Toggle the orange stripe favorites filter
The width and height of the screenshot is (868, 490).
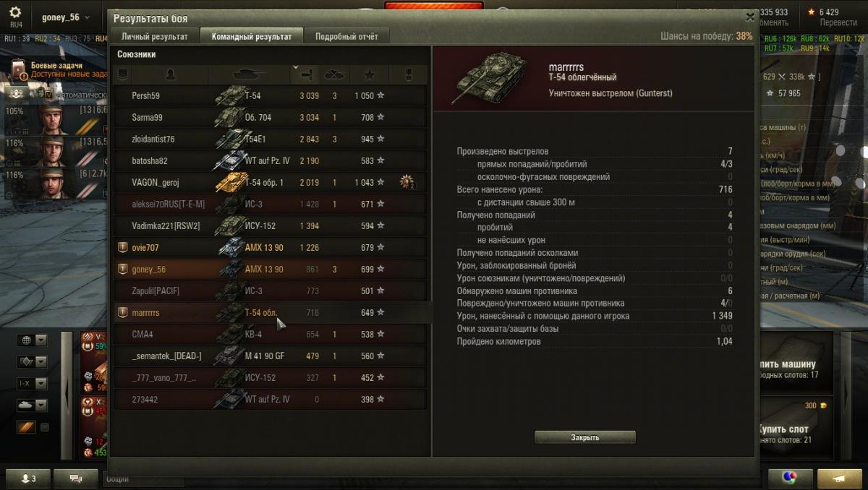(x=26, y=428)
